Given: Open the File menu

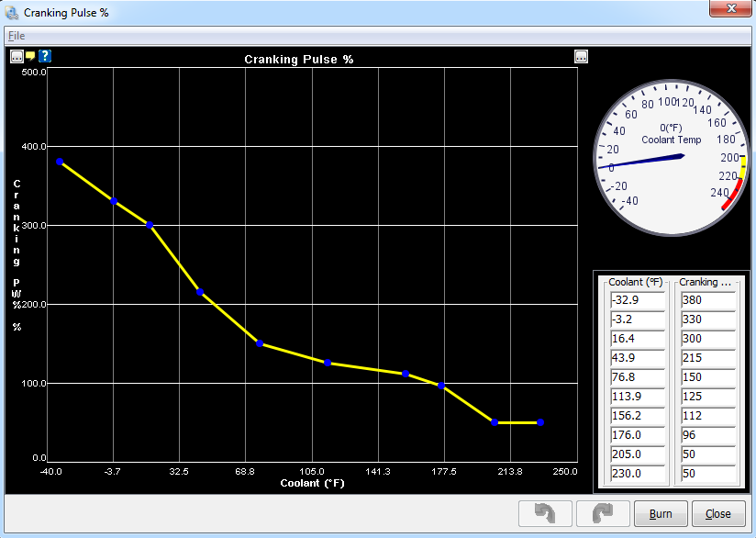Looking at the screenshot, I should (x=17, y=35).
